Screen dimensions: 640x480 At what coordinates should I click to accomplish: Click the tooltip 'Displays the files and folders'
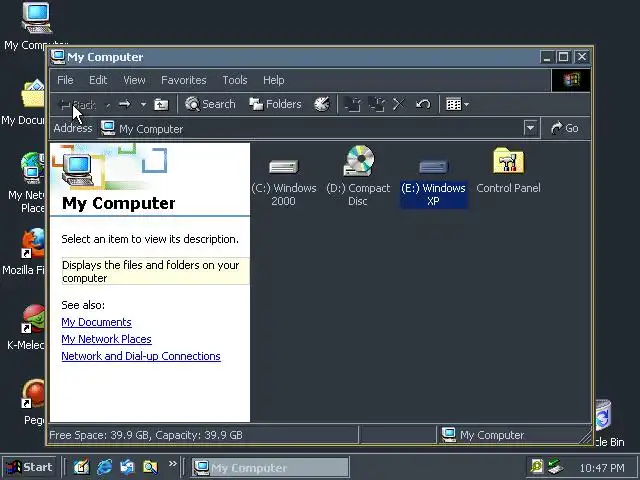click(155, 271)
